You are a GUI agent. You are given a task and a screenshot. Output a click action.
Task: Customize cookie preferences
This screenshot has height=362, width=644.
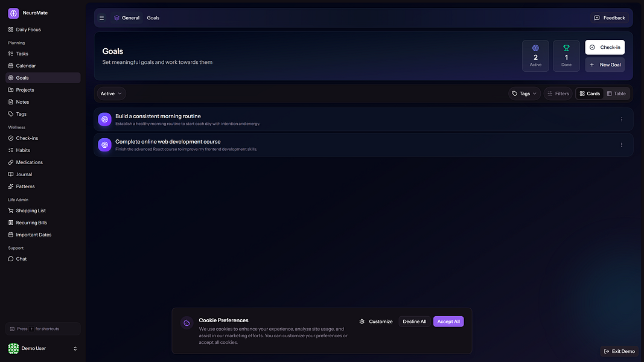376,322
